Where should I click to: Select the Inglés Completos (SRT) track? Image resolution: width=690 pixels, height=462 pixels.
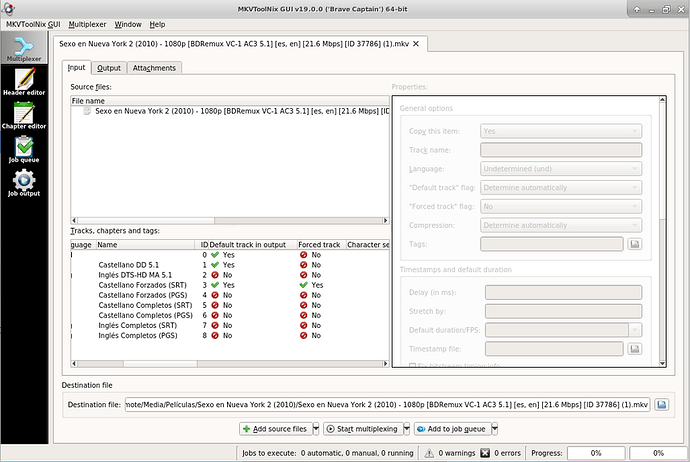(230, 326)
